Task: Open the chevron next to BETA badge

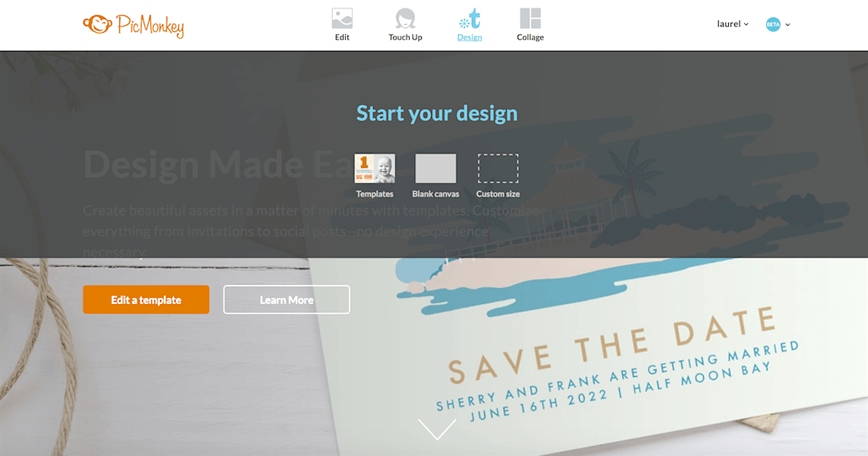Action: tap(787, 24)
